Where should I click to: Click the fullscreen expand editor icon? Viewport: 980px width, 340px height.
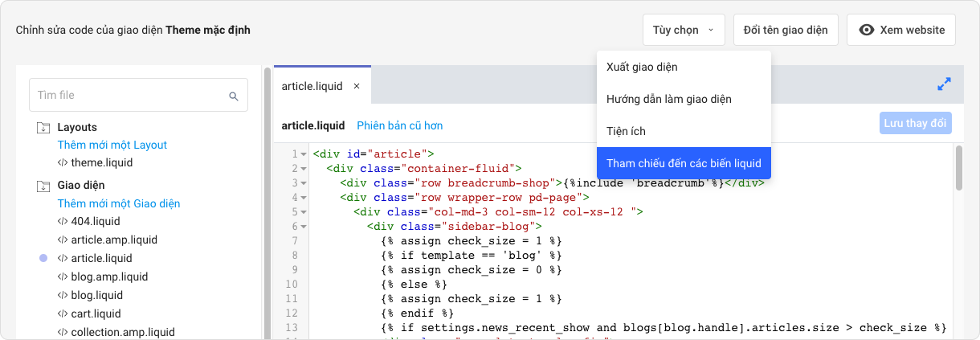click(x=944, y=84)
